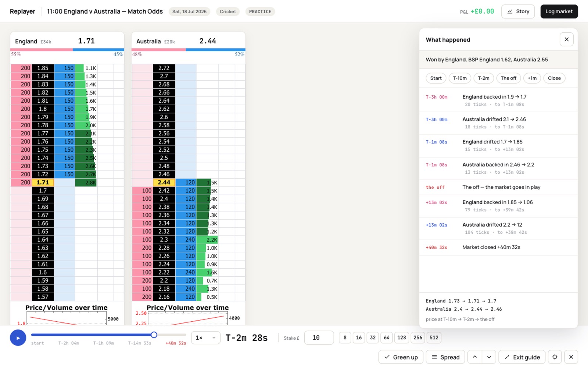Viewport: 588px width, 368px height.
Task: Click the P&L +£0.00 value
Action: (x=482, y=11)
